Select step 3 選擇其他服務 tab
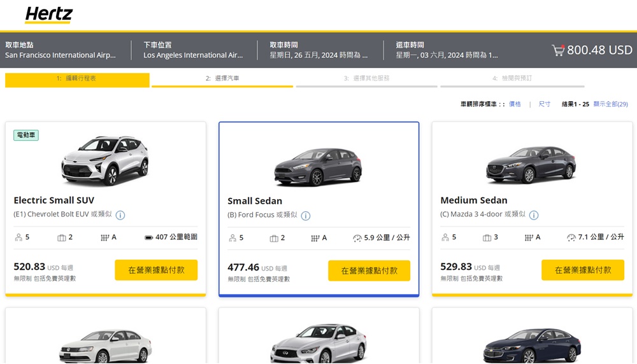The image size is (637, 364). (x=366, y=79)
